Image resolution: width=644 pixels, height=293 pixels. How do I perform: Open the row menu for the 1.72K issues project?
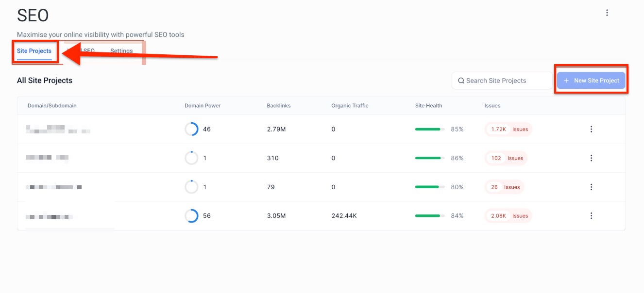pos(591,129)
